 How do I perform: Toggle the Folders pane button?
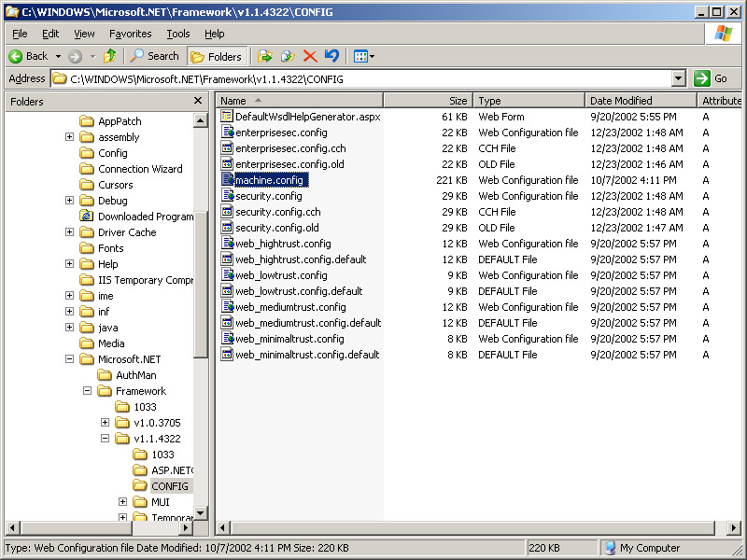(x=216, y=56)
